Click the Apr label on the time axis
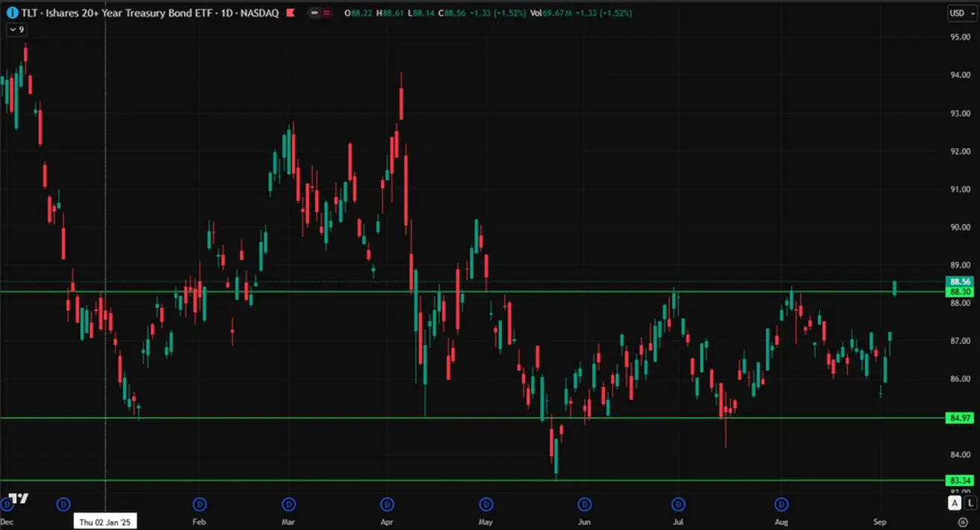Image resolution: width=980 pixels, height=530 pixels. [x=386, y=521]
